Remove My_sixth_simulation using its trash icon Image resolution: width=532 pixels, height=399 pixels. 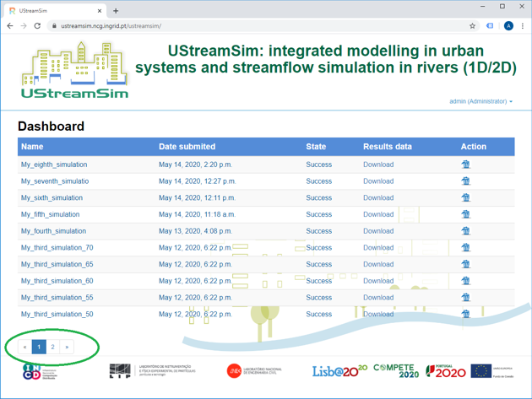pos(466,197)
